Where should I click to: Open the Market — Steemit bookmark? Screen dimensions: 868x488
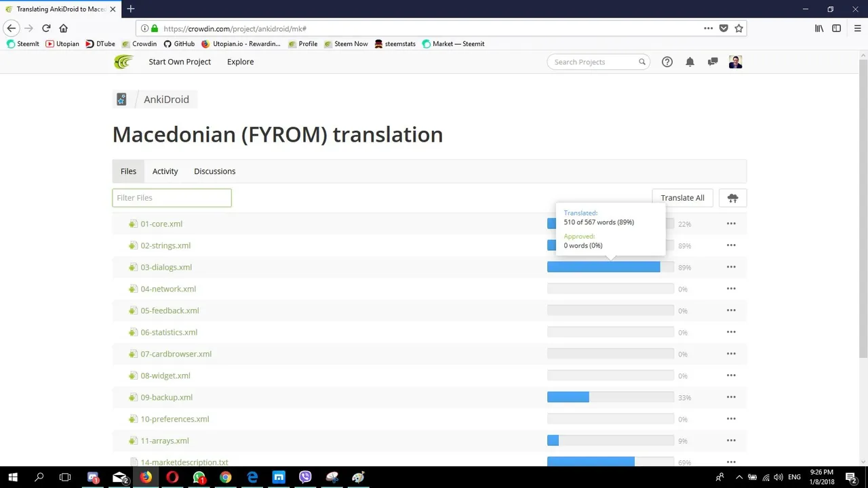(x=453, y=44)
